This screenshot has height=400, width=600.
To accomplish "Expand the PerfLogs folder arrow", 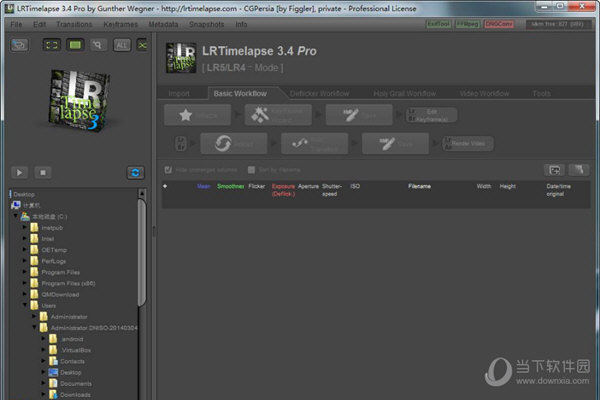I will 25,261.
